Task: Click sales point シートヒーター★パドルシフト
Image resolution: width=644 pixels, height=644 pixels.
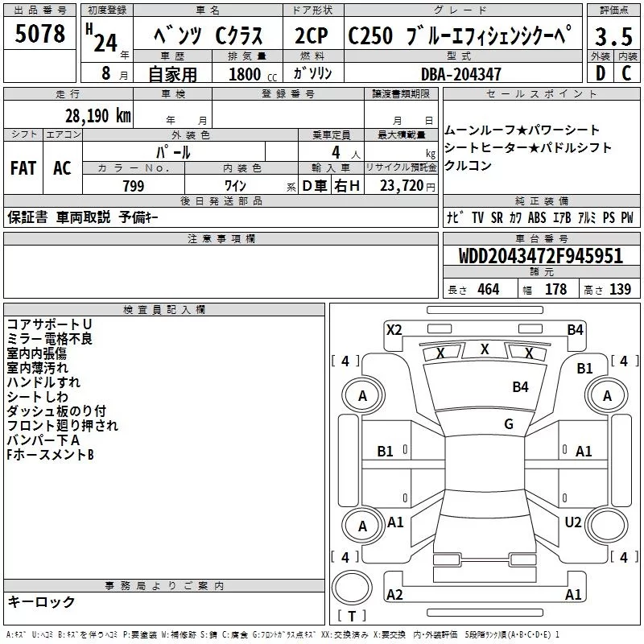Action: [x=528, y=147]
